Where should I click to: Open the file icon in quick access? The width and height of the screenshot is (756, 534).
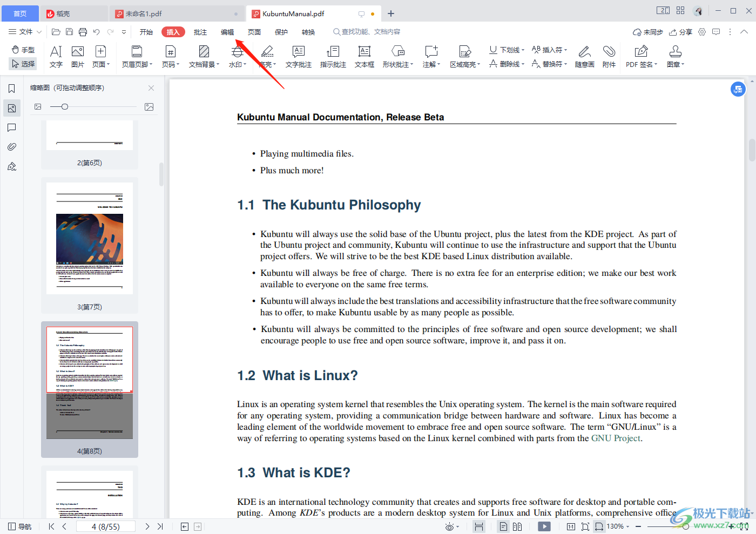56,32
